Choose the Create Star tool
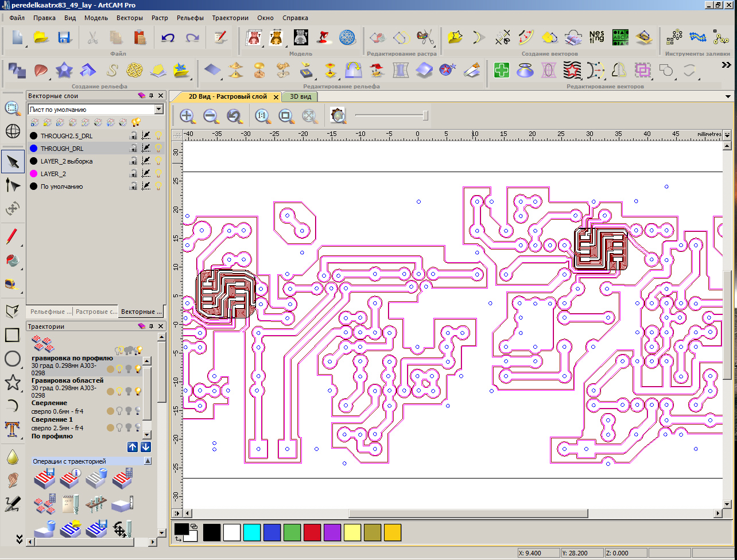The image size is (737, 560). pyautogui.click(x=12, y=382)
